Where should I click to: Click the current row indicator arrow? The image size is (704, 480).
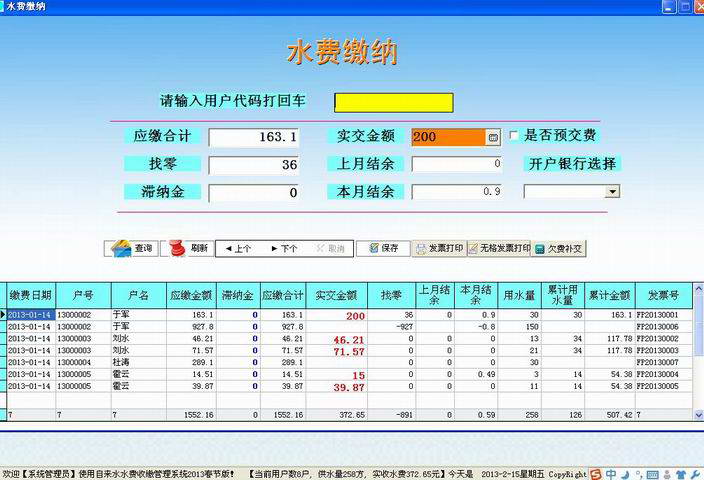3,315
